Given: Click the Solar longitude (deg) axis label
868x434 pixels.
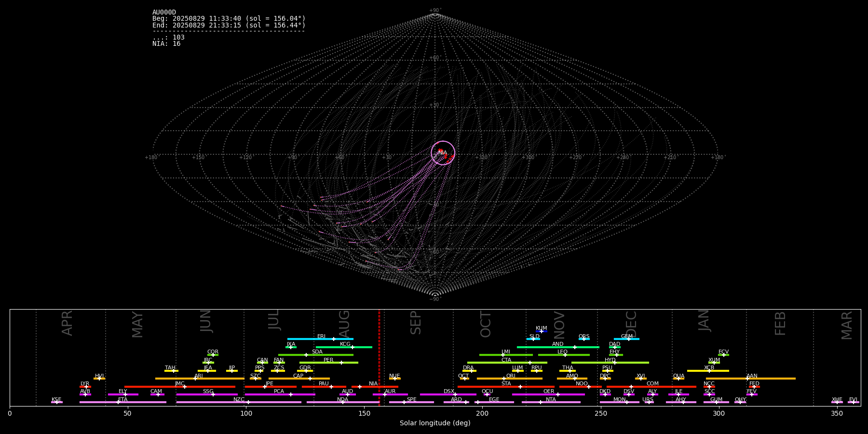Looking at the screenshot, I should [x=435, y=423].
